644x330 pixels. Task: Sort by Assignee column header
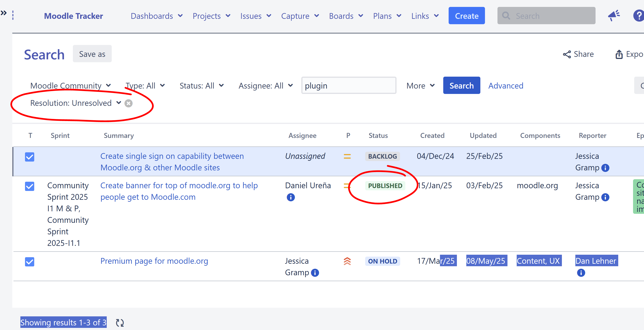click(x=302, y=135)
